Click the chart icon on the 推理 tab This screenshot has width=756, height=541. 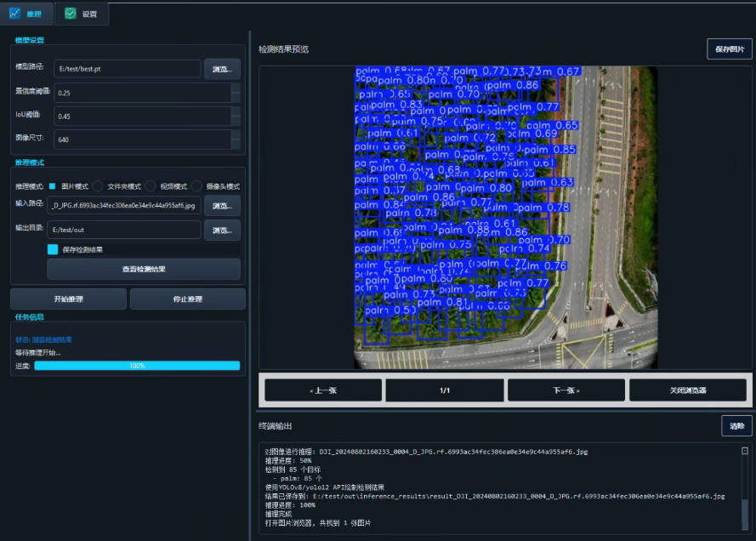pyautogui.click(x=14, y=14)
